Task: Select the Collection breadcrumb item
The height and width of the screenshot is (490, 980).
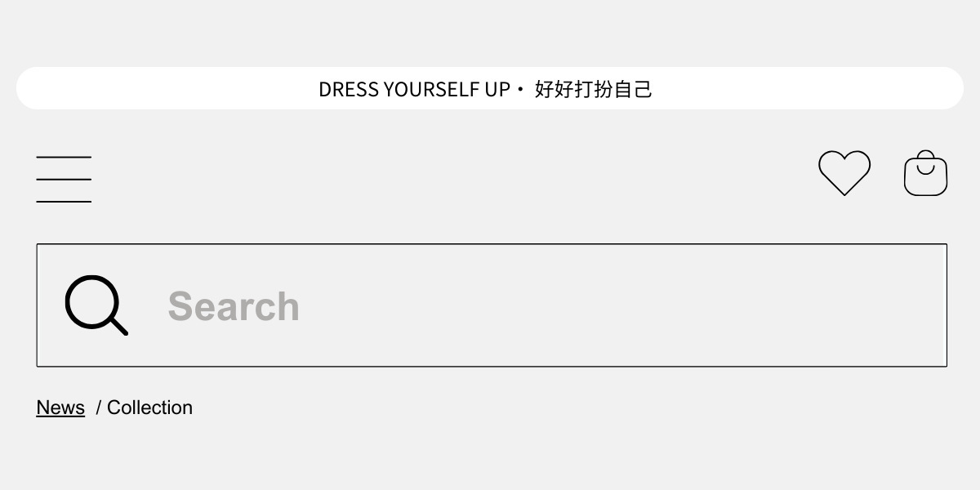Action: [149, 408]
